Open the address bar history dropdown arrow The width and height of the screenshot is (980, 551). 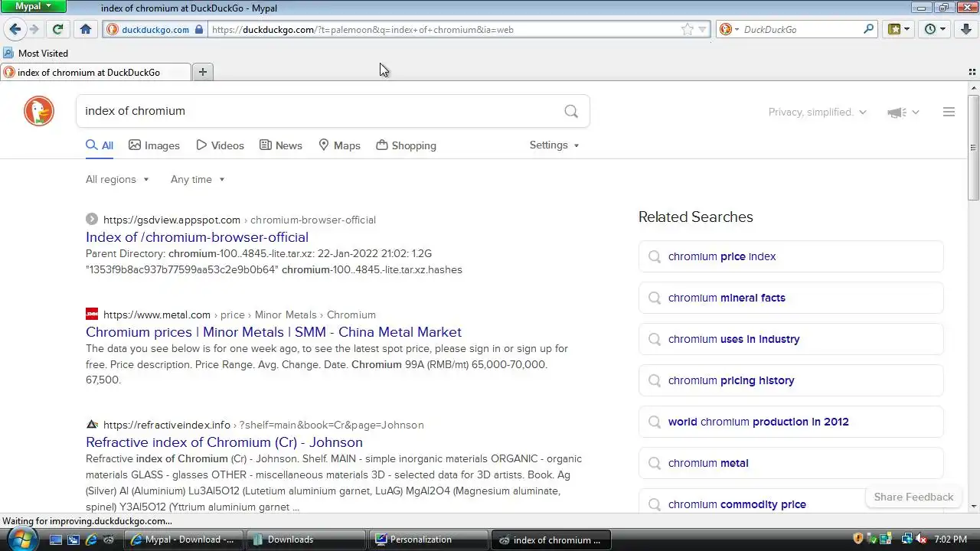[x=703, y=29]
